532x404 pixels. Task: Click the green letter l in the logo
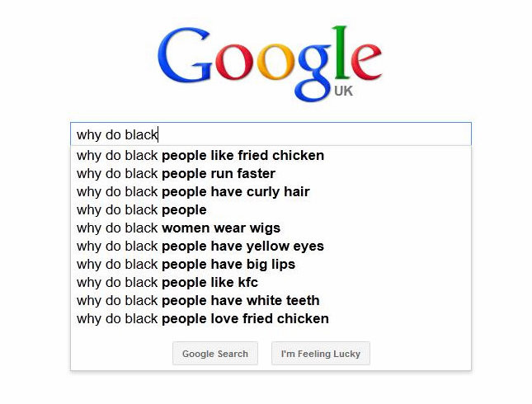click(x=341, y=52)
